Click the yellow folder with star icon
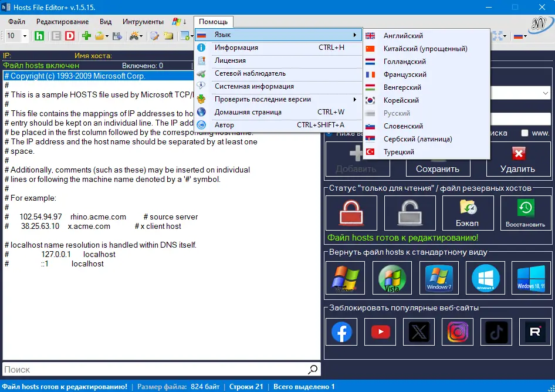This screenshot has width=555, height=392. click(168, 36)
